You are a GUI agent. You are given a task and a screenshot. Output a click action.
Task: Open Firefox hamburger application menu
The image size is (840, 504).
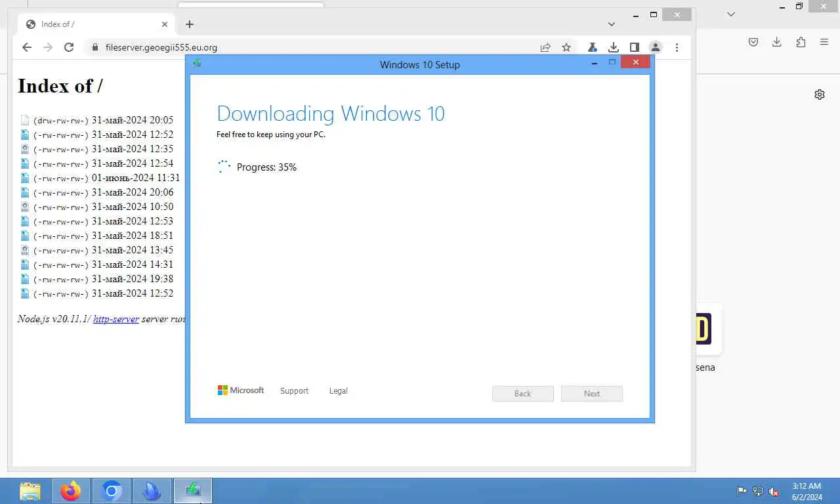824,42
